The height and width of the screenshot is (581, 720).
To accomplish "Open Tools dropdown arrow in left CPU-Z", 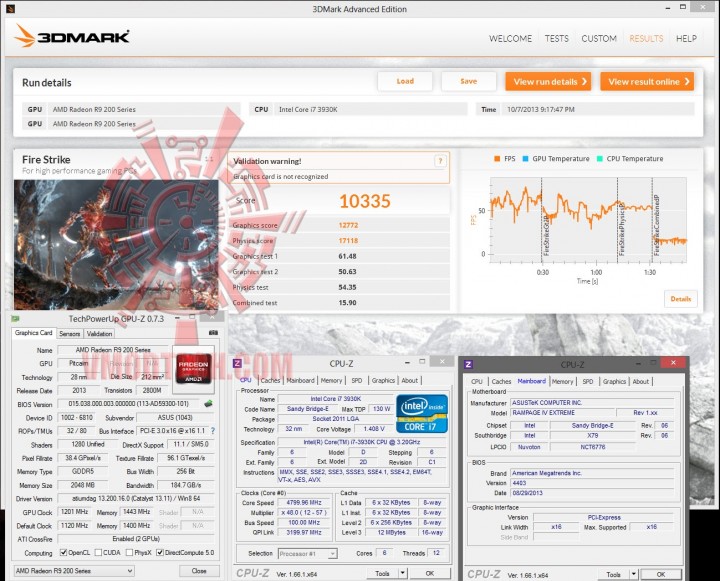I will [x=403, y=573].
